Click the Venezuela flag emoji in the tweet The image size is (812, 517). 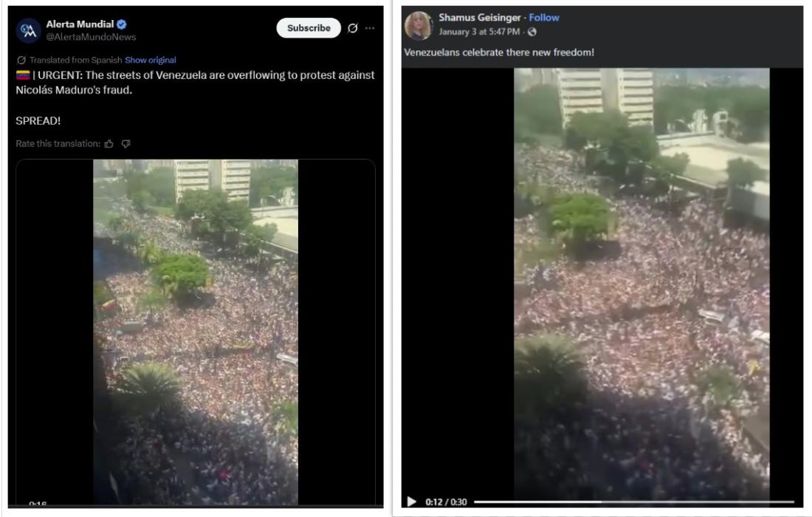(x=23, y=75)
